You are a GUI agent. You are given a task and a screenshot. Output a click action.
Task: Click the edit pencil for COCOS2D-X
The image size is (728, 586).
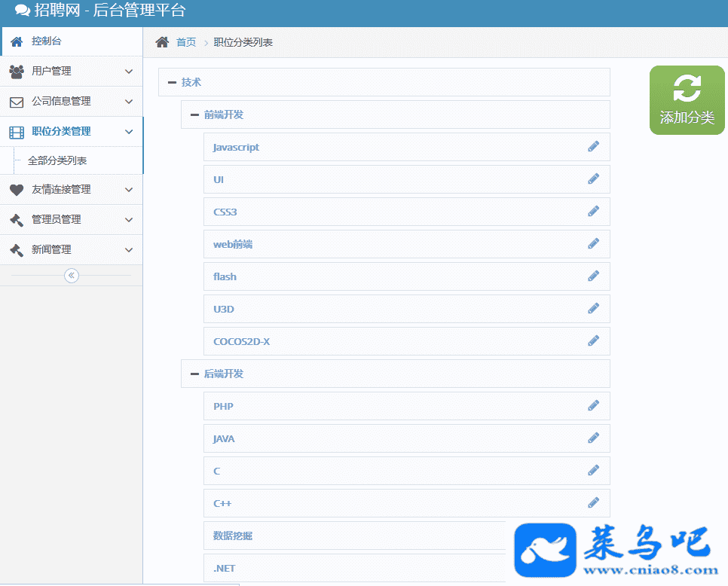pyautogui.click(x=593, y=341)
